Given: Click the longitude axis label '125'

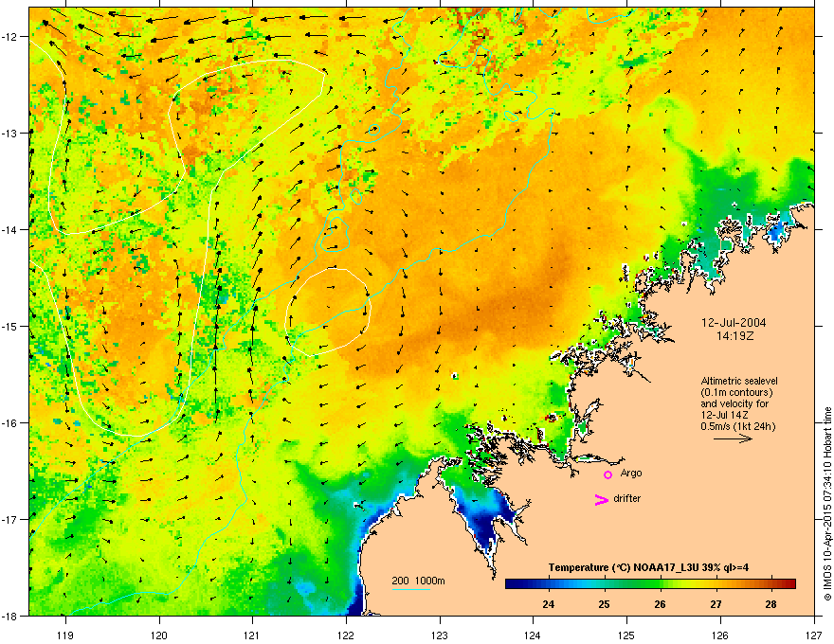Looking at the screenshot, I should tap(626, 635).
